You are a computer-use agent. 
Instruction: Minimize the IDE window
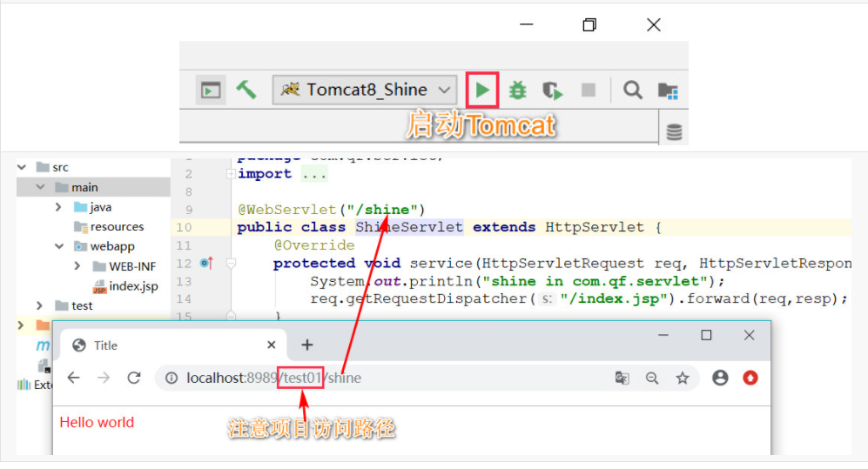tap(527, 25)
